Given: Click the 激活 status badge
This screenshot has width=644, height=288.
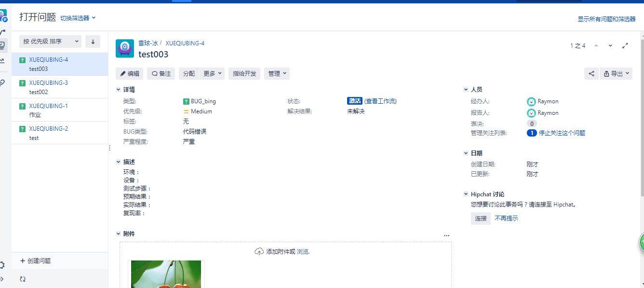Looking at the screenshot, I should tap(354, 101).
